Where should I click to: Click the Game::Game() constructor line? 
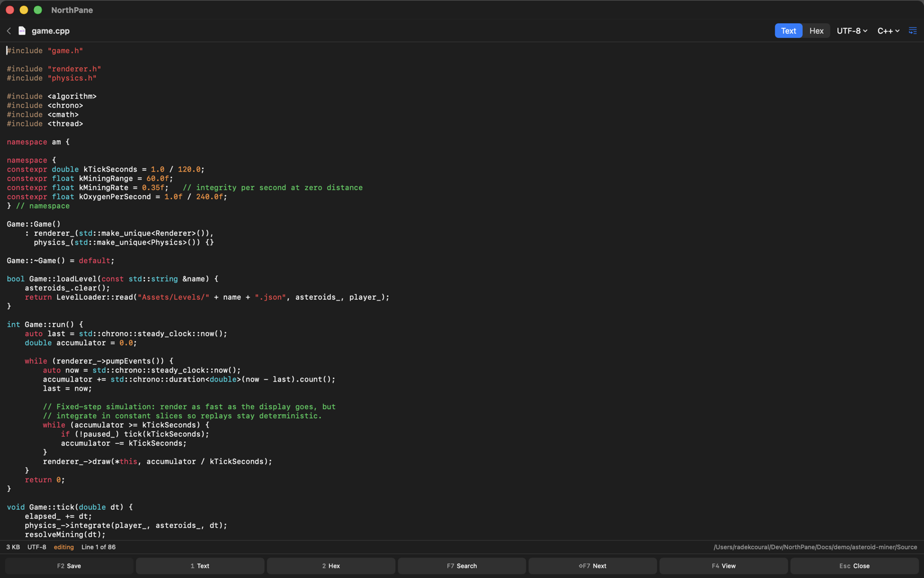point(33,224)
